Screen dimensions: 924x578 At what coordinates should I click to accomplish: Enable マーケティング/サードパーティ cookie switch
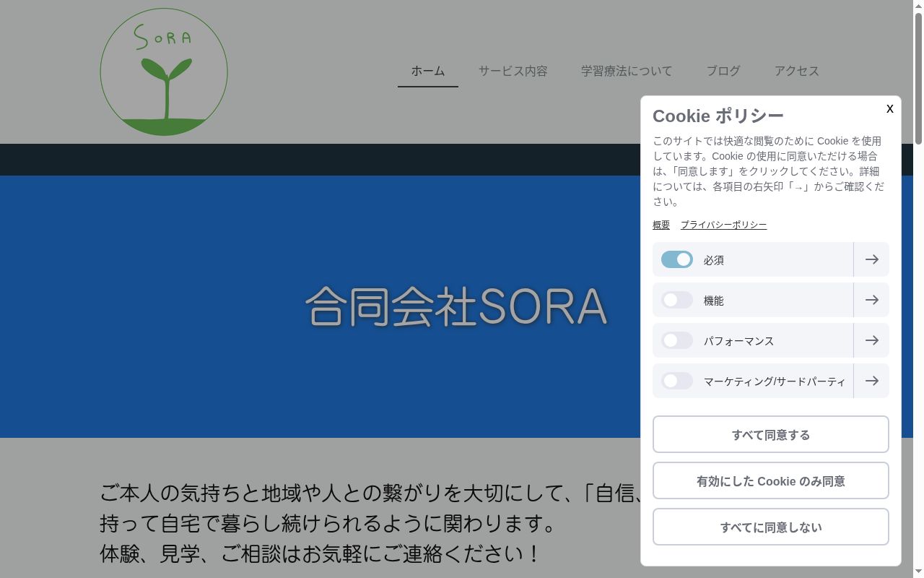pyautogui.click(x=677, y=381)
